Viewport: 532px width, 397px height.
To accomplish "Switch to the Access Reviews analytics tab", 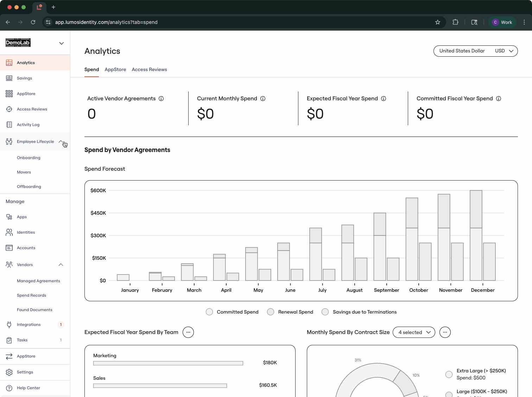I will (x=150, y=70).
